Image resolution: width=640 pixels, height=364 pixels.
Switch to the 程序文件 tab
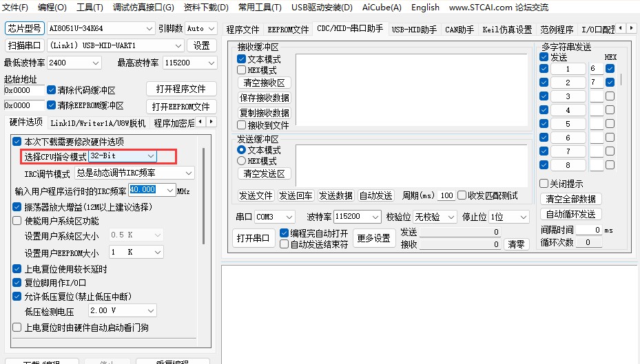pyautogui.click(x=242, y=30)
